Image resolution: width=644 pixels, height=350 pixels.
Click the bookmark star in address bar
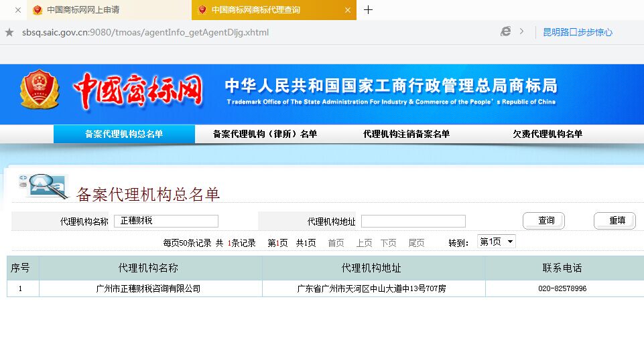(x=9, y=32)
